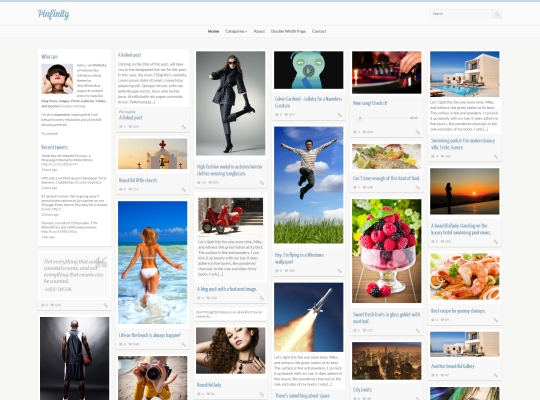540x400 pixels.
Task: Click permalink icon on Swimming pool villa card
Action: (x=496, y=157)
